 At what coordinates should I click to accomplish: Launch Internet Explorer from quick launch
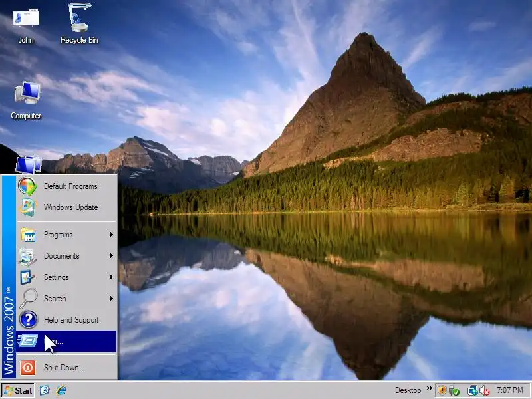(61, 390)
